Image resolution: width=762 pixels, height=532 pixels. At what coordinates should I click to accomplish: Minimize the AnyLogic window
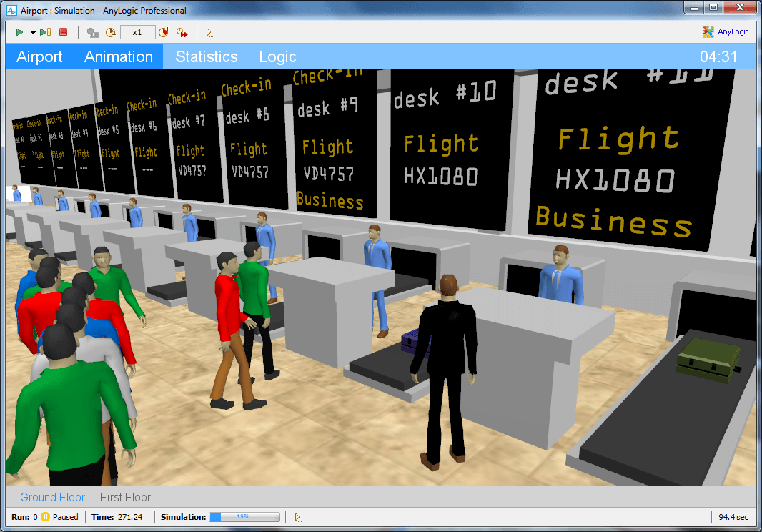click(694, 8)
